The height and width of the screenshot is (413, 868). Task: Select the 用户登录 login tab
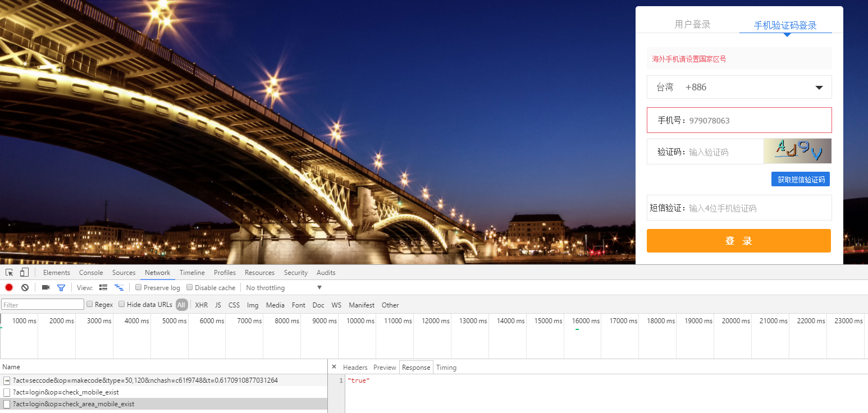pyautogui.click(x=692, y=24)
